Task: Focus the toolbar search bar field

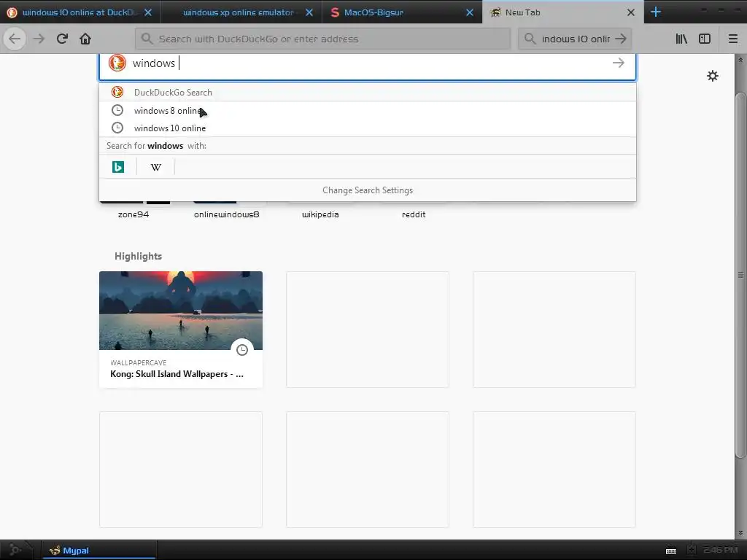Action: [x=576, y=39]
